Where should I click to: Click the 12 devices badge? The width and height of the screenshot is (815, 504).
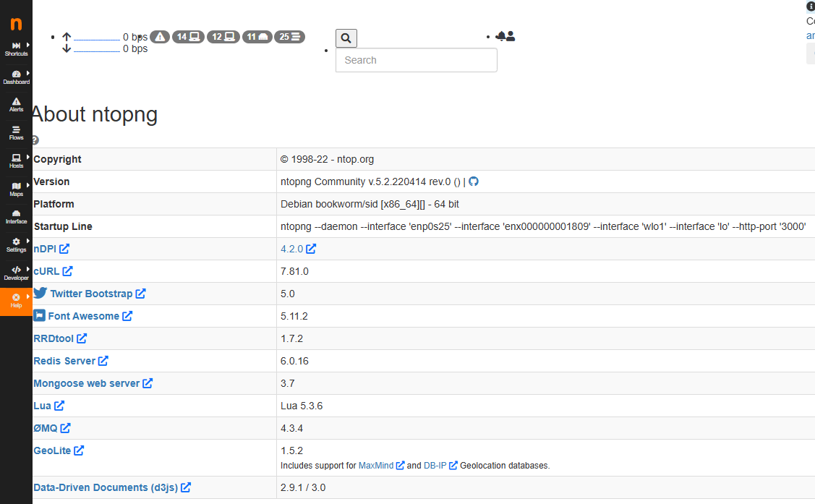(223, 37)
